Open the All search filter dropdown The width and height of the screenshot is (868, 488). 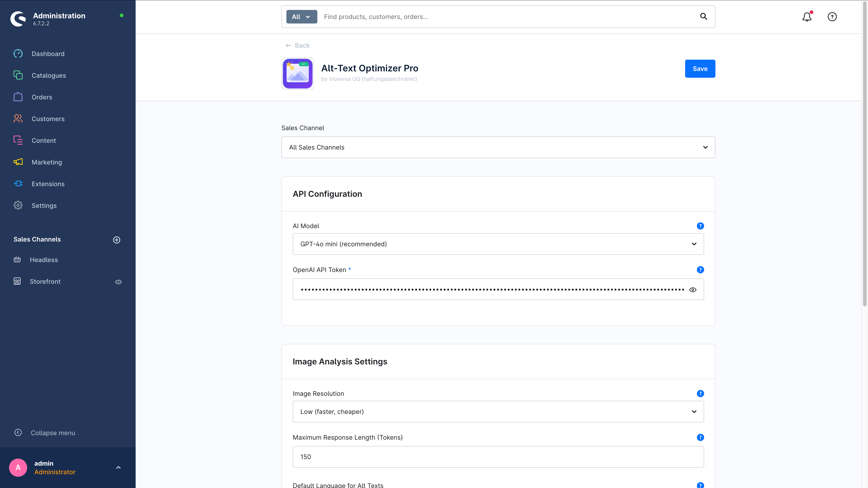[x=301, y=17]
